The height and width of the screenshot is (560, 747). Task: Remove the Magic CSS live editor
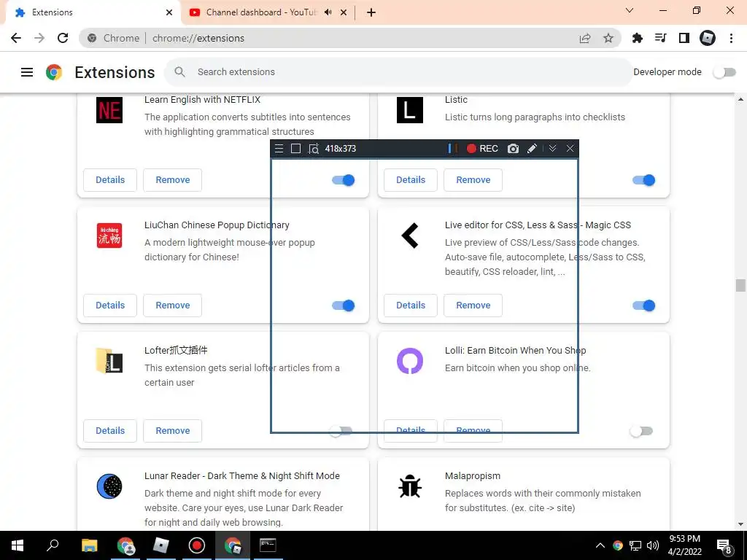(473, 306)
